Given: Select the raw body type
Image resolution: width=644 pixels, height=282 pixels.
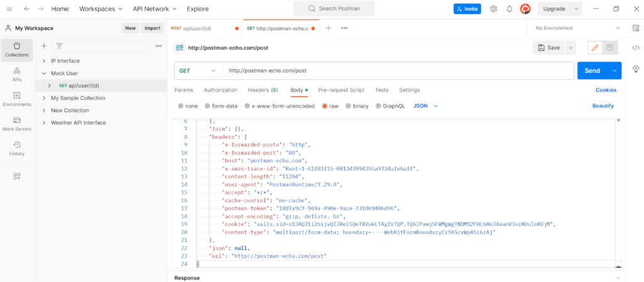Looking at the screenshot, I should 330,106.
